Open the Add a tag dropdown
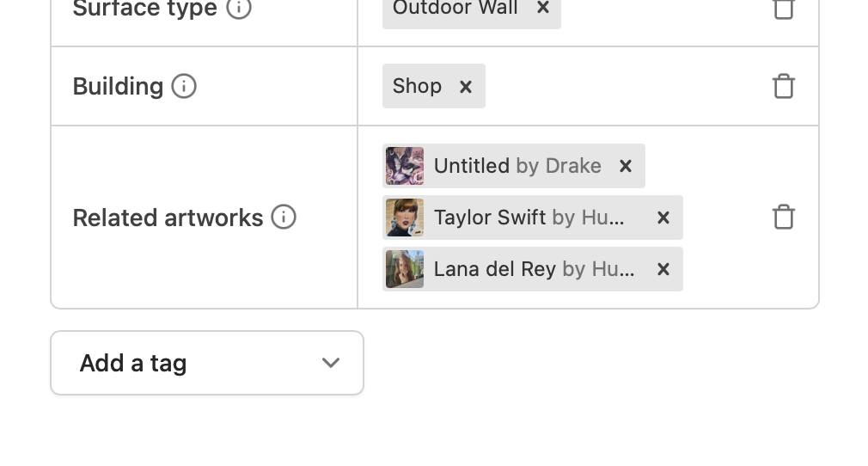Image resolution: width=868 pixels, height=466 pixels. (207, 363)
